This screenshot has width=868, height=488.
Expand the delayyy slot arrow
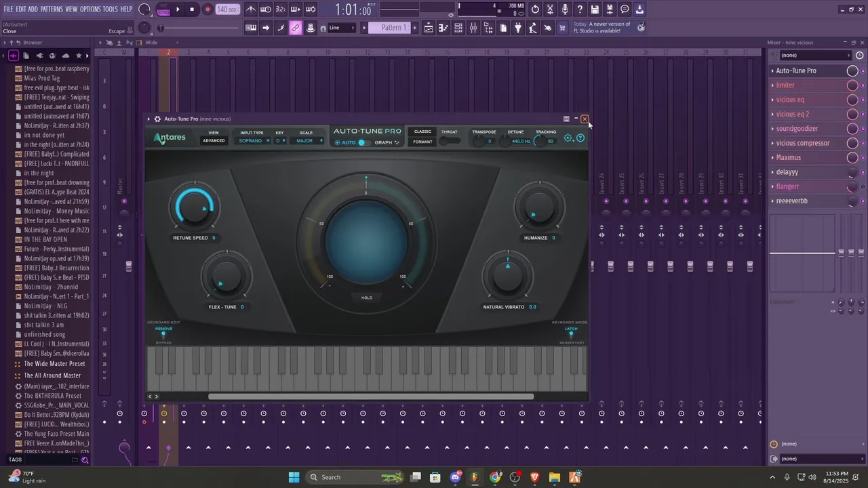tap(772, 172)
